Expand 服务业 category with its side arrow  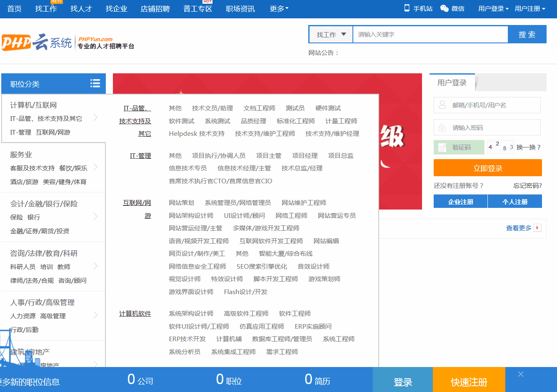[x=95, y=167]
